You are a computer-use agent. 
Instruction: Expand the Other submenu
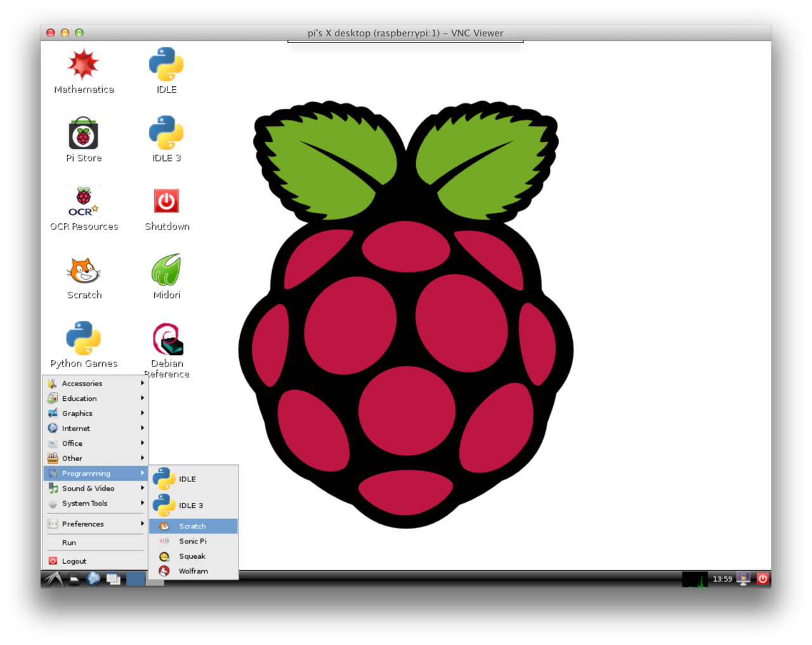[x=96, y=459]
